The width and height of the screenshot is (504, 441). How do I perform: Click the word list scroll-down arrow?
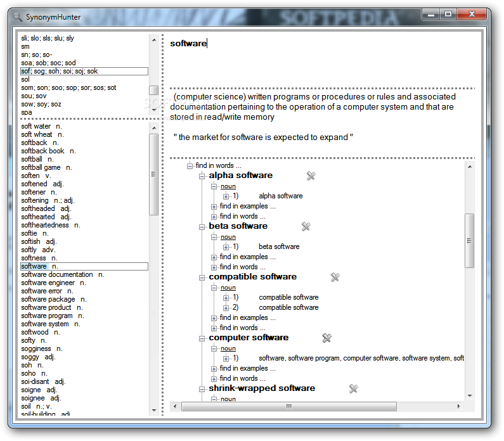click(x=154, y=410)
